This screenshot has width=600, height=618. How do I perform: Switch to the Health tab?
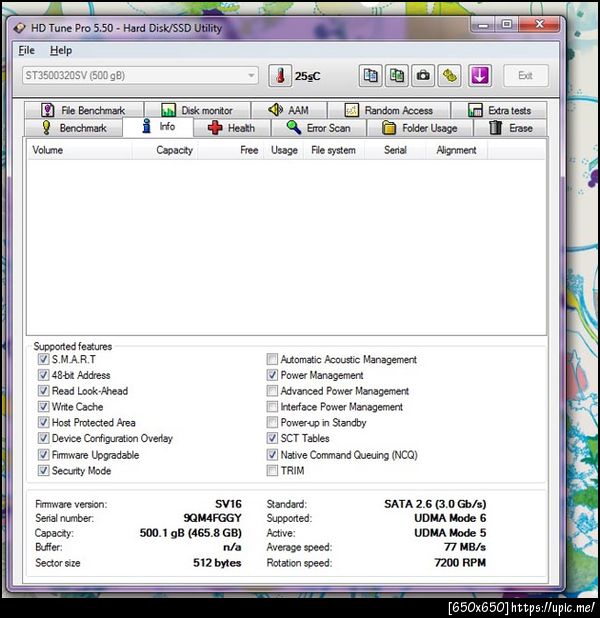pyautogui.click(x=232, y=128)
